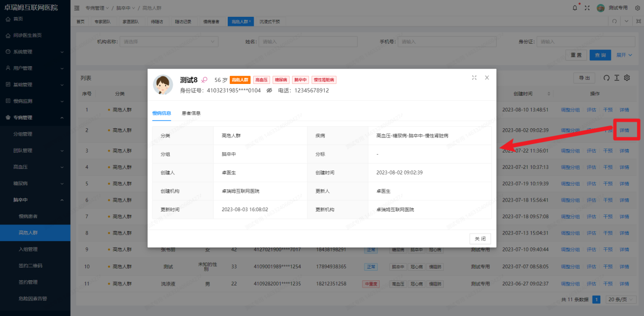Image resolution: width=644 pixels, height=316 pixels.
Task: Open the 机构名称 select dropdown
Action: [x=169, y=42]
